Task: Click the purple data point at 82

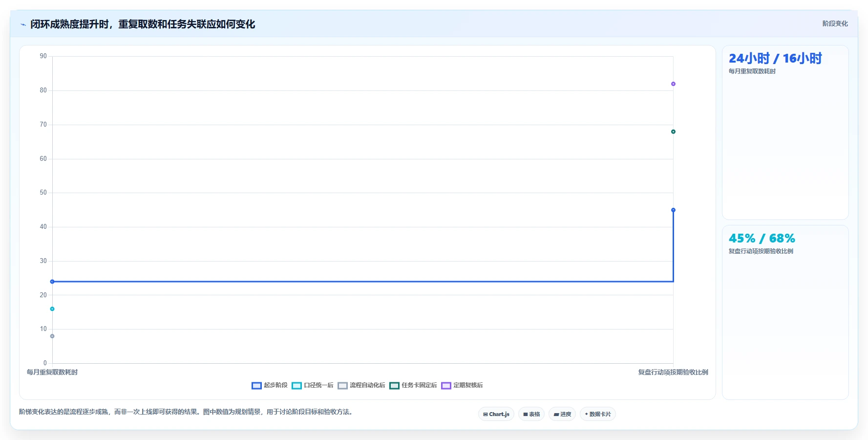Action: [x=673, y=84]
